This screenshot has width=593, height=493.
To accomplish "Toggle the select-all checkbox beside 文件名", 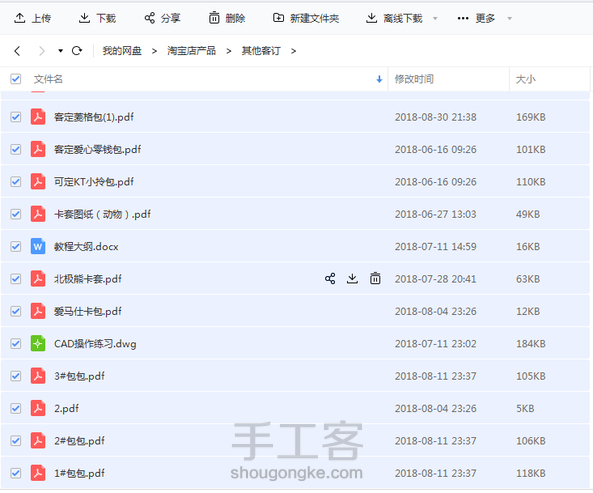I will 16,79.
